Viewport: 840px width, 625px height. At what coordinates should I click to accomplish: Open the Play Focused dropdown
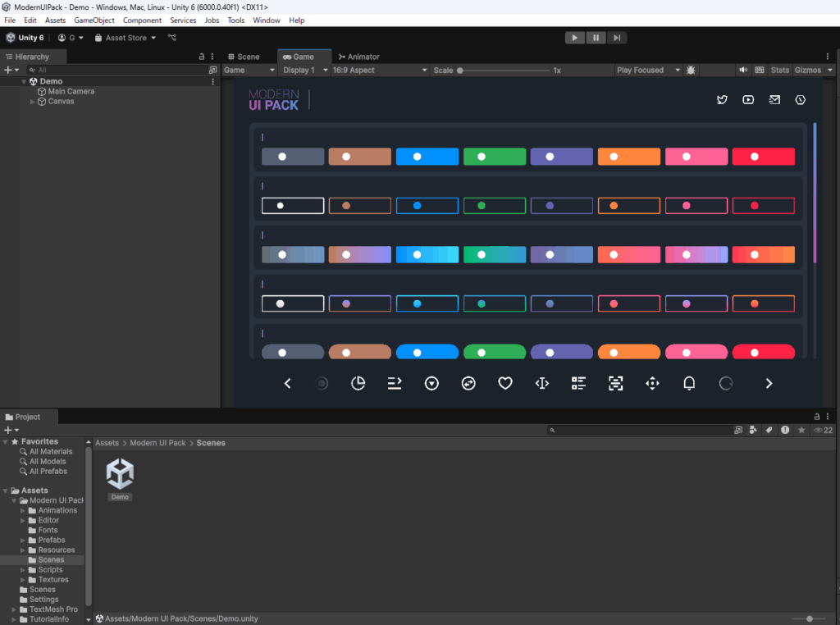click(648, 71)
